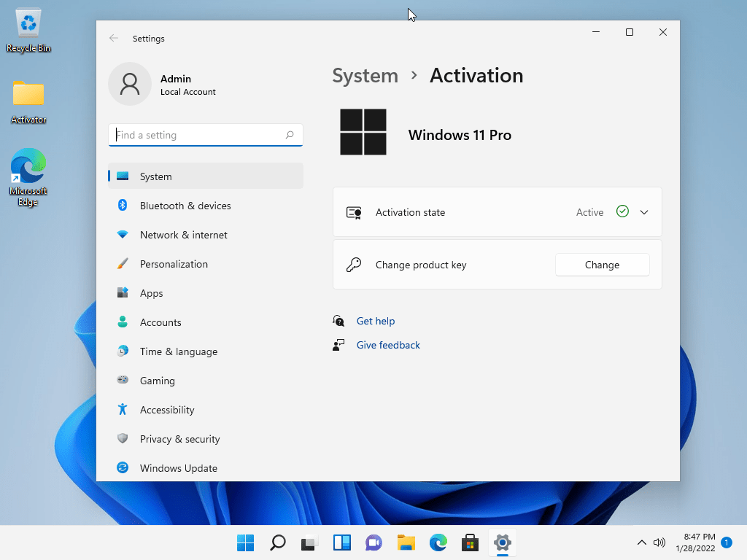Open Chat from the taskbar
The width and height of the screenshot is (747, 560).
tap(374, 542)
